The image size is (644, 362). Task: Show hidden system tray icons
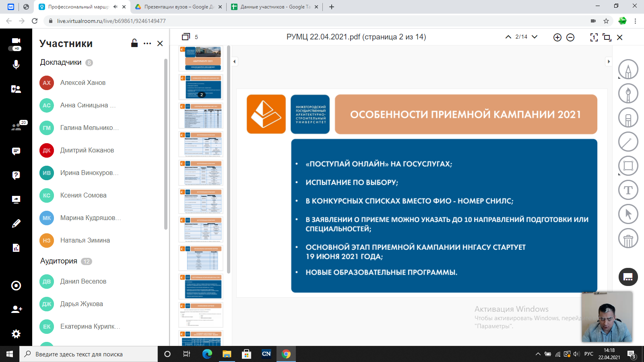point(538,354)
